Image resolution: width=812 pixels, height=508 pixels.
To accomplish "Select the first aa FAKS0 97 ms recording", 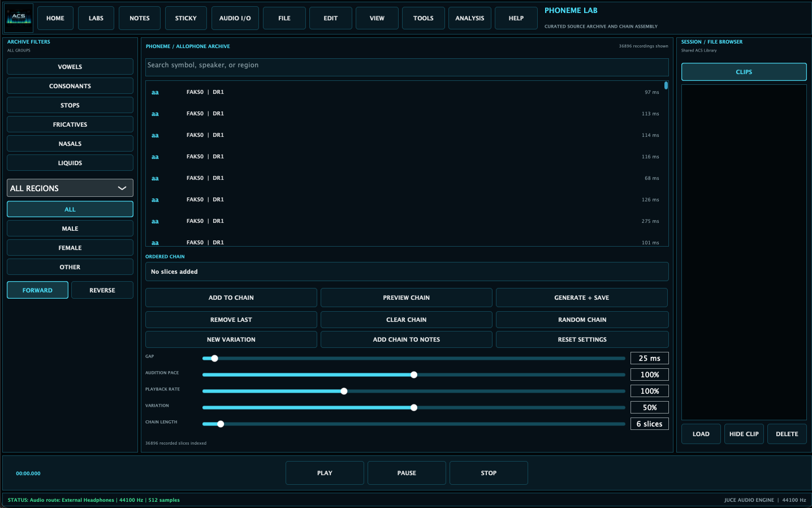I will click(405, 92).
